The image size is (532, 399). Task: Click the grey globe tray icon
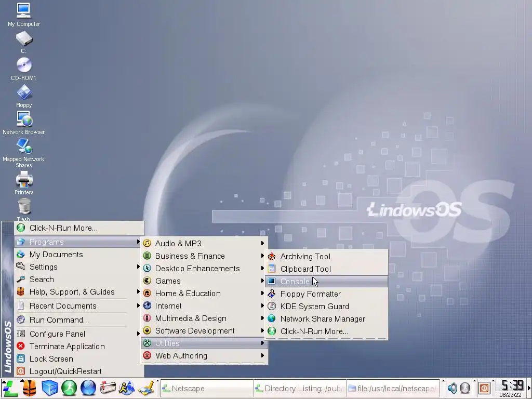point(465,388)
